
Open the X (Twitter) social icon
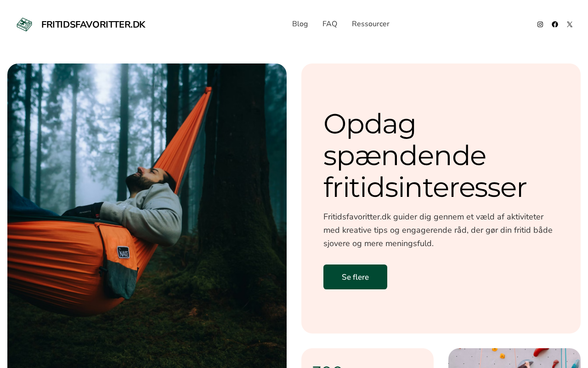coord(570,24)
